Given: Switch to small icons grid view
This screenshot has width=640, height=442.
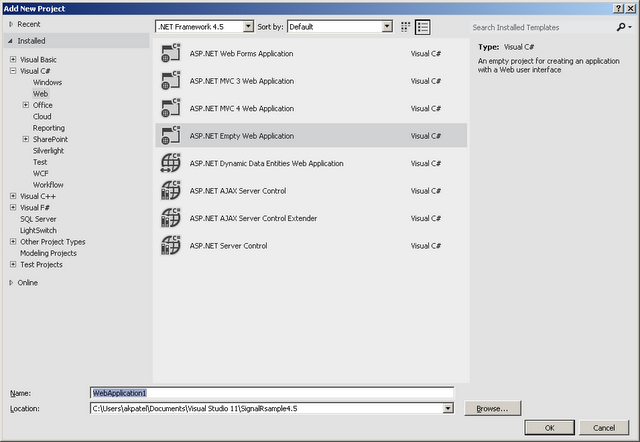Looking at the screenshot, I should [x=405, y=27].
